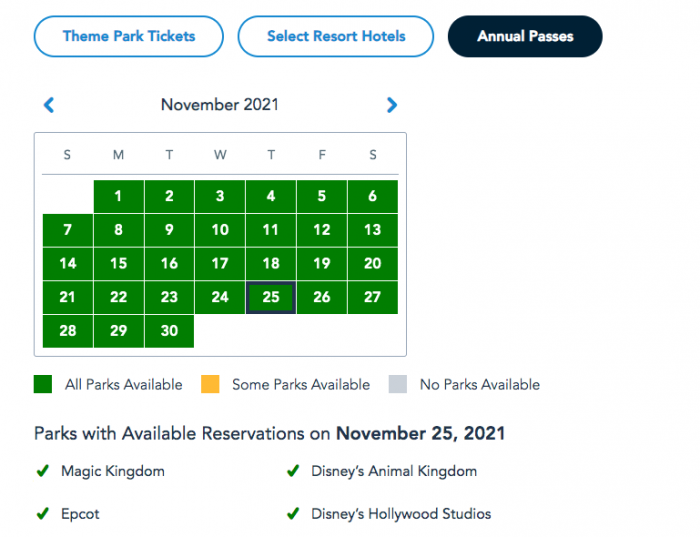
Task: Click the Magic Kingdom green checkmark
Action: pyautogui.click(x=43, y=471)
